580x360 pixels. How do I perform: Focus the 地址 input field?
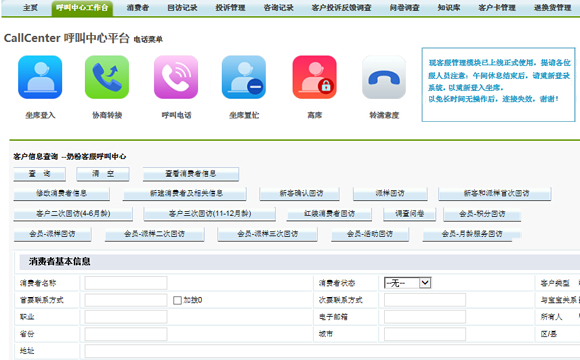pyautogui.click(x=332, y=351)
